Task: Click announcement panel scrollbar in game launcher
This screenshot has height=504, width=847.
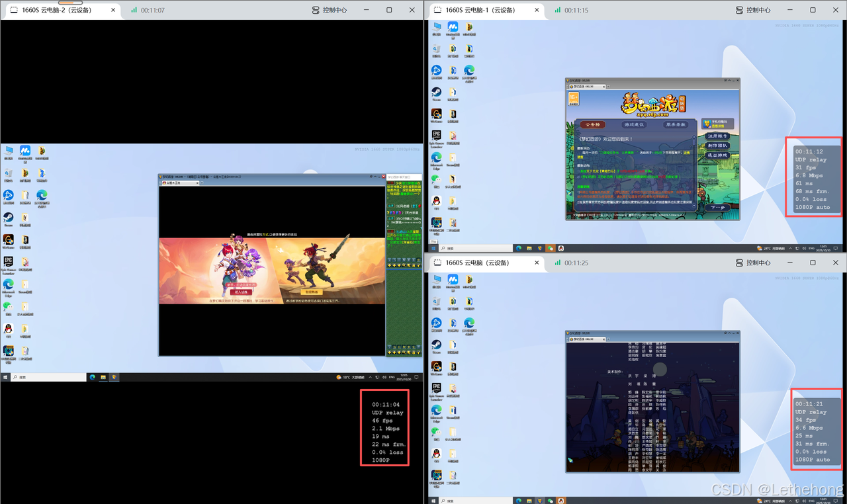Action: pos(694,172)
